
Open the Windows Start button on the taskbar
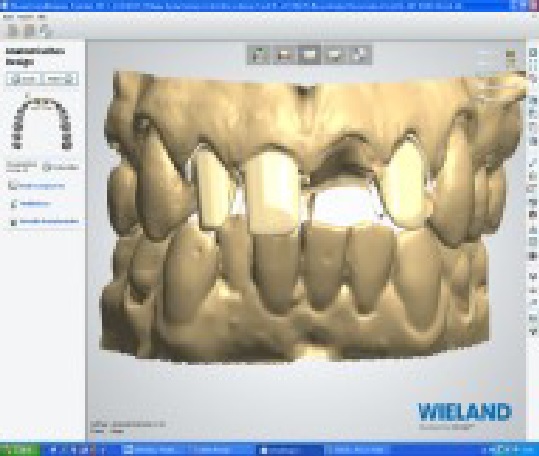(x=20, y=449)
